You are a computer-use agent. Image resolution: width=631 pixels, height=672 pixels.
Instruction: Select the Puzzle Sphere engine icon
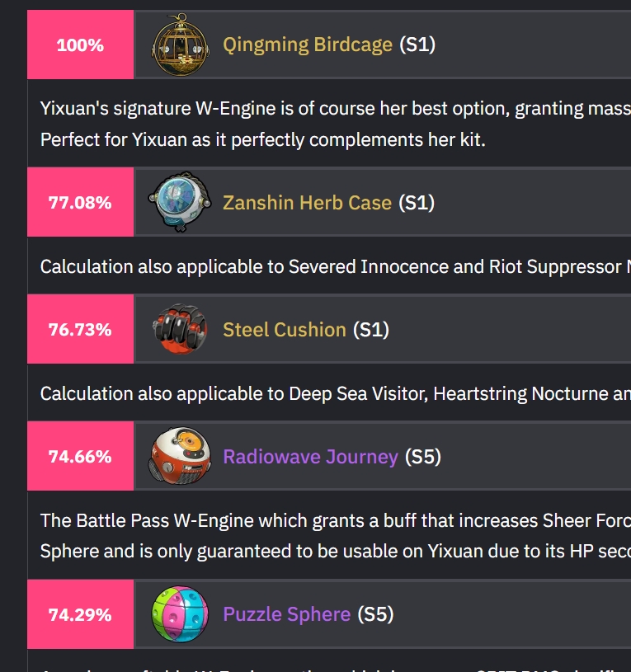[x=180, y=614]
